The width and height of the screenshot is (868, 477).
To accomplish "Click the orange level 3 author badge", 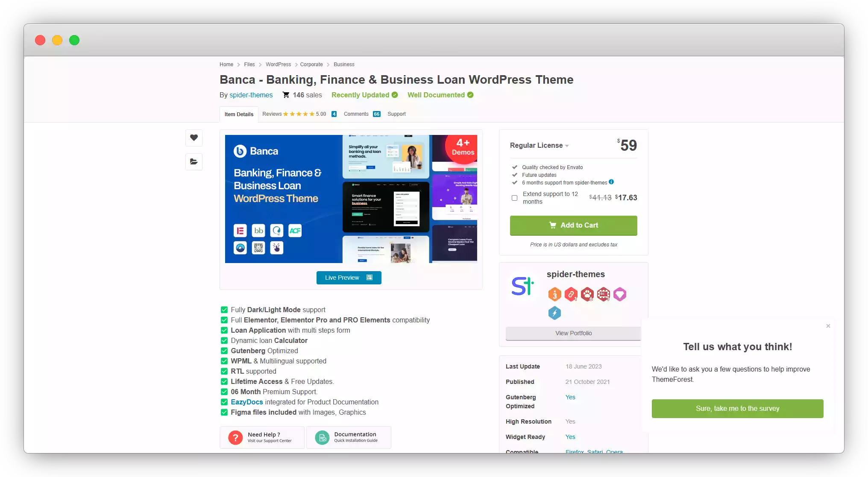I will pyautogui.click(x=554, y=294).
